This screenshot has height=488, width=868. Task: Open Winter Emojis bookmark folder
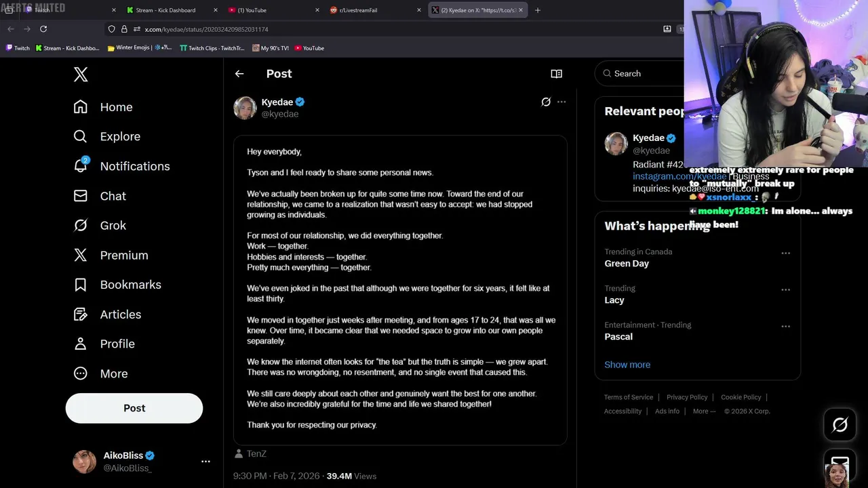(x=140, y=48)
